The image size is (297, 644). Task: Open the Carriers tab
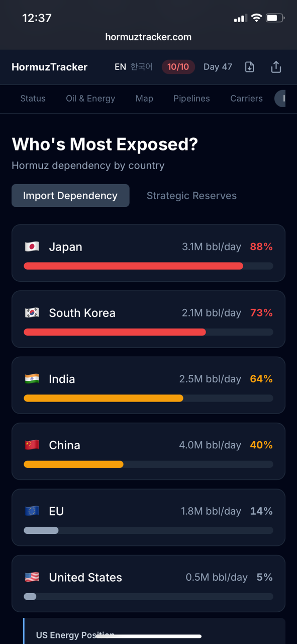pos(246,99)
